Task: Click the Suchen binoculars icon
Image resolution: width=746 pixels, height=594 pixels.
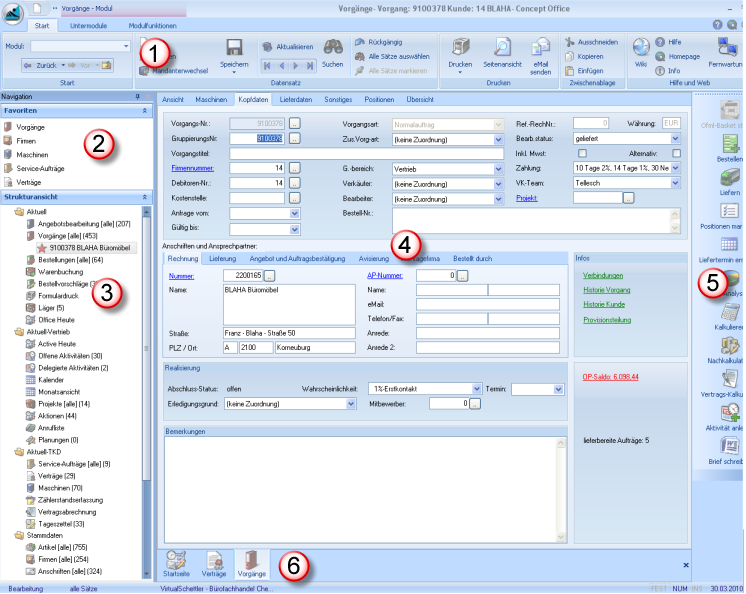Action: 333,46
